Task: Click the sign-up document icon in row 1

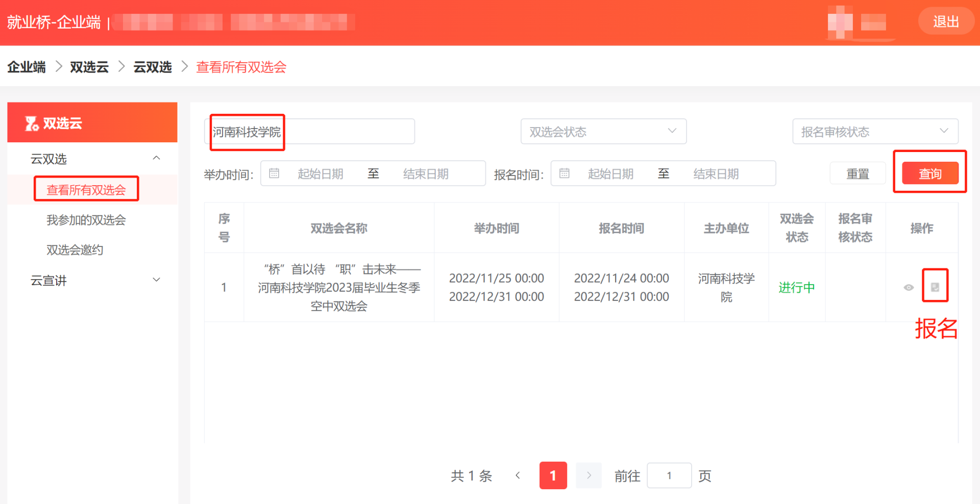Action: [x=935, y=287]
